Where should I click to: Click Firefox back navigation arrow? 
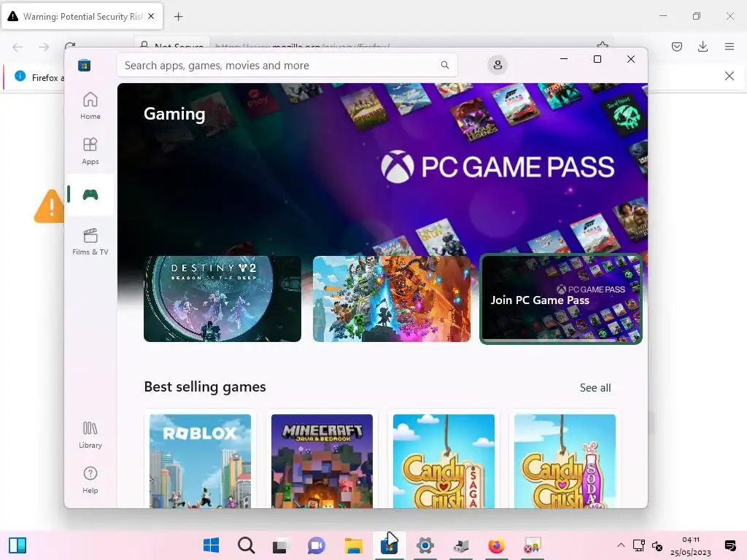tap(18, 47)
